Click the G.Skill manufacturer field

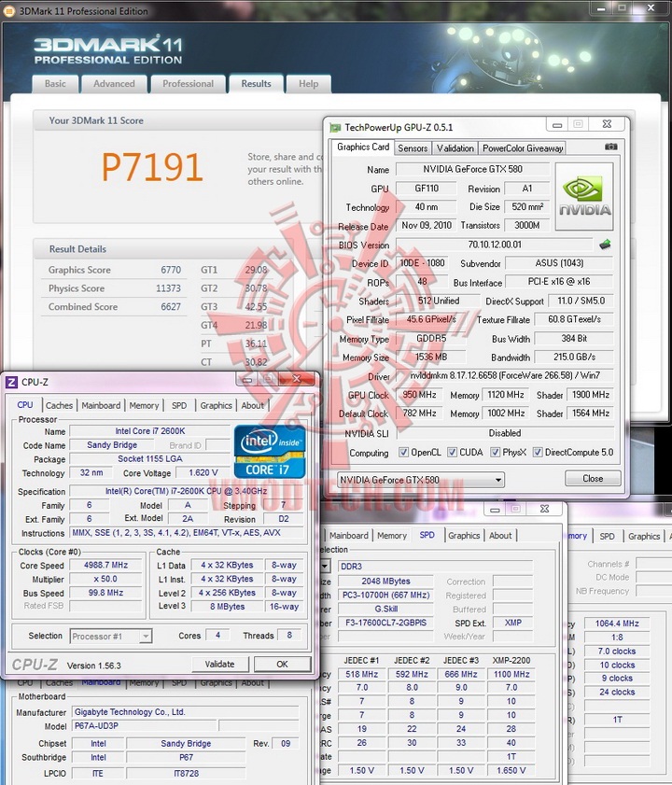[x=385, y=609]
